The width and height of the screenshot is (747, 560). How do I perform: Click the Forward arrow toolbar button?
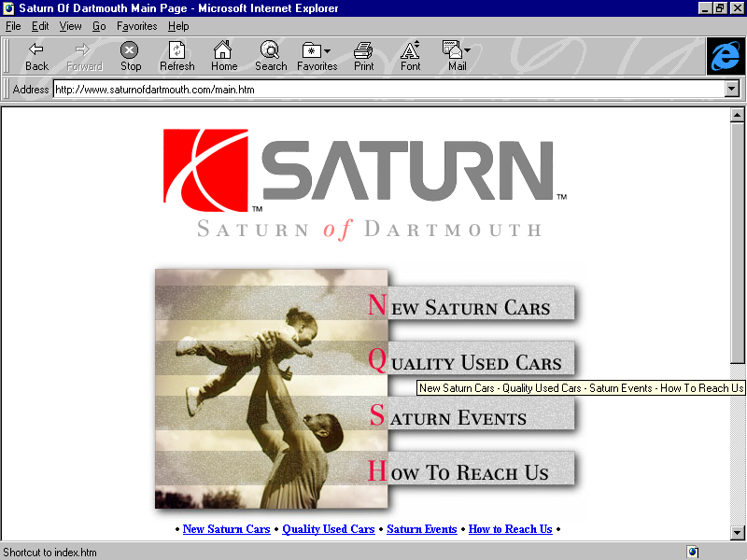coord(84,56)
